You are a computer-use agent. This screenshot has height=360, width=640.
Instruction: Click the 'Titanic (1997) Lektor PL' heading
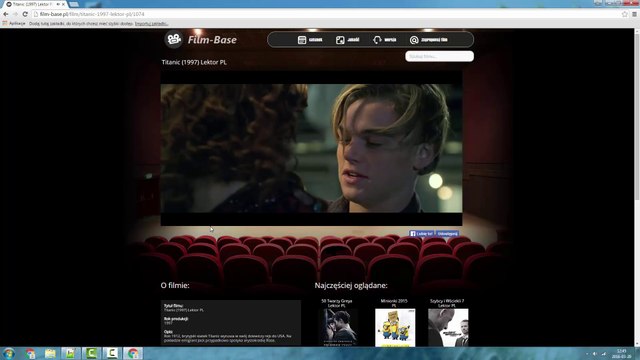coord(194,62)
